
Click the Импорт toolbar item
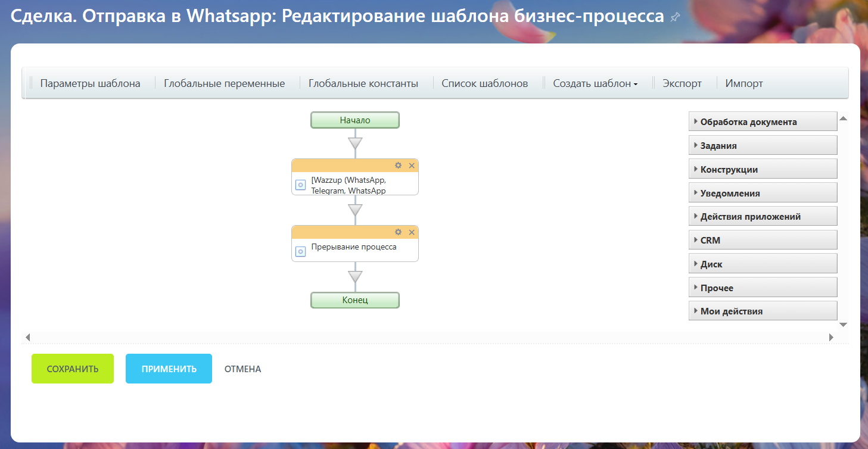(x=744, y=83)
